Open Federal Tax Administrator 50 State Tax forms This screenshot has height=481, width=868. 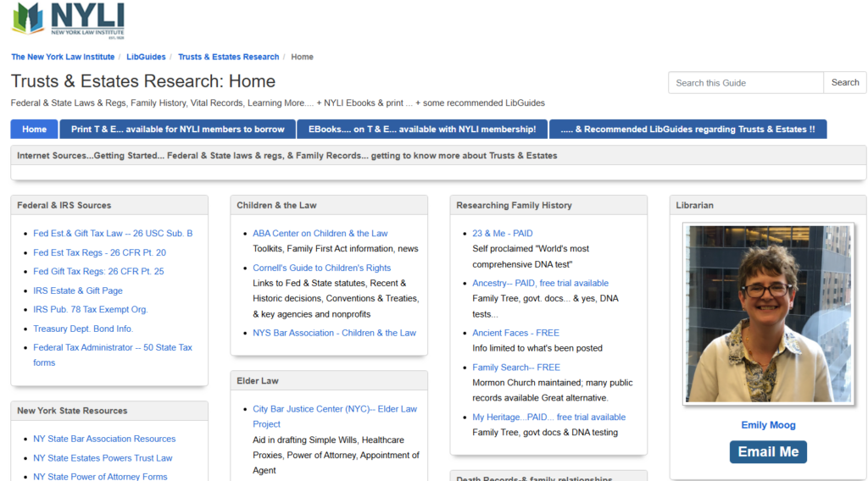pyautogui.click(x=113, y=355)
